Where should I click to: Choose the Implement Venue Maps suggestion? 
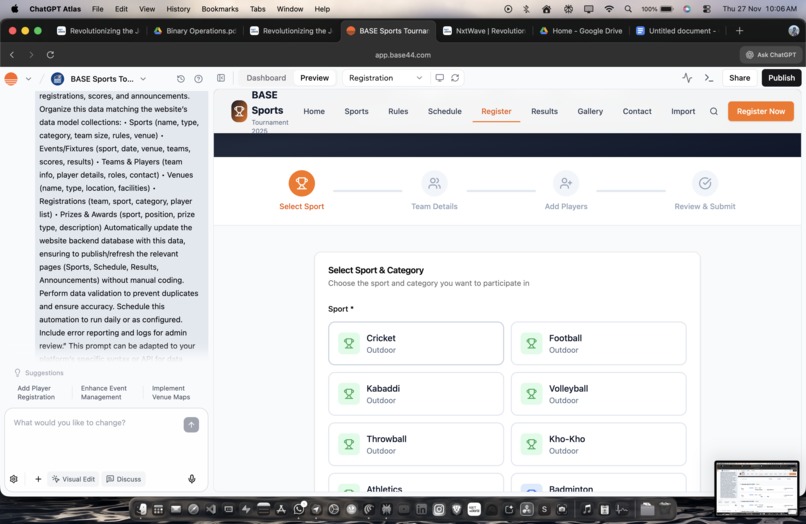pyautogui.click(x=171, y=392)
